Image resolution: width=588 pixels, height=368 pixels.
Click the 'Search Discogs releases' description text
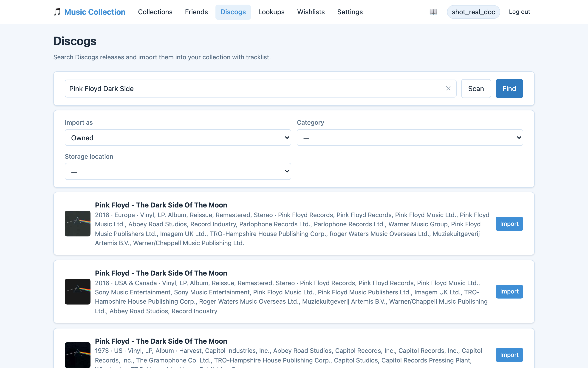[x=162, y=57]
